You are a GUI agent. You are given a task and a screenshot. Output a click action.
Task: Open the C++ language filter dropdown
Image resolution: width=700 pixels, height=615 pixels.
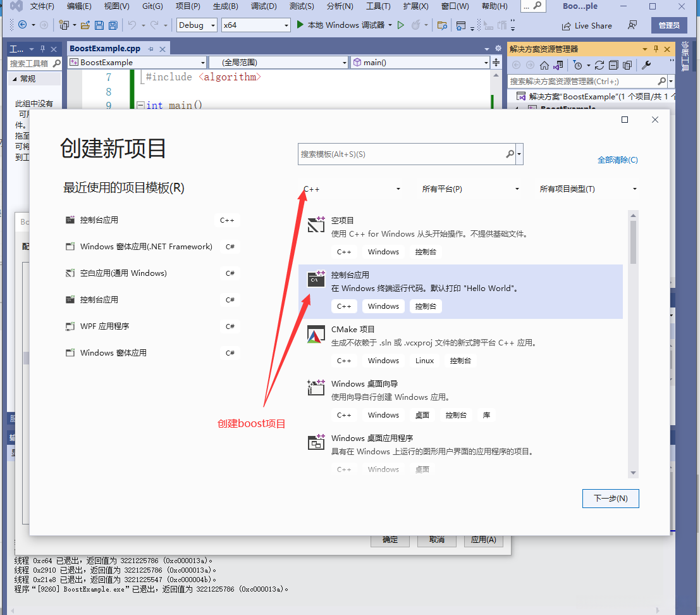351,189
